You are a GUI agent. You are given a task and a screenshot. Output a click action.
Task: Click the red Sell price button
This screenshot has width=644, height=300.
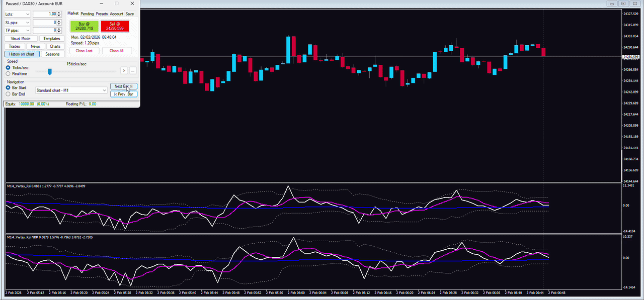click(x=115, y=26)
